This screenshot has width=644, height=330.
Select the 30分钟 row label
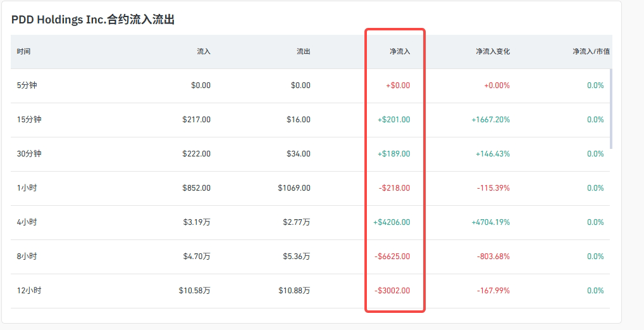[x=29, y=153]
